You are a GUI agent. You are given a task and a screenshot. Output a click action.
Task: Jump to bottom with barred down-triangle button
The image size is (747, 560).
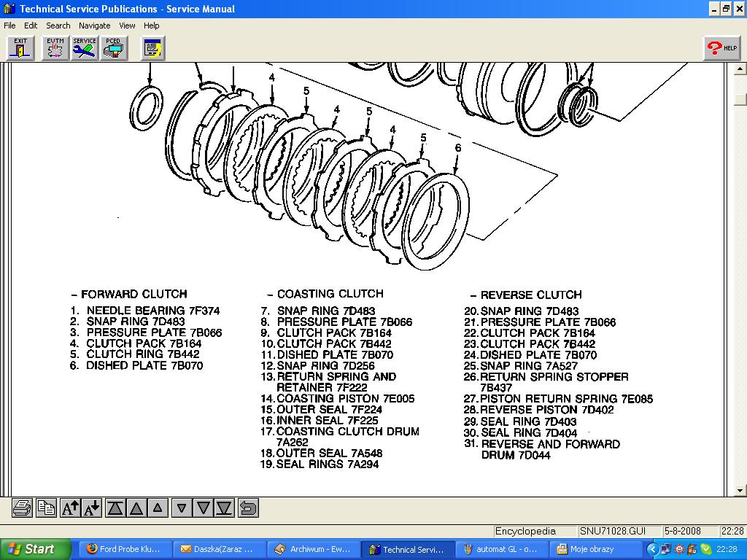tap(225, 507)
